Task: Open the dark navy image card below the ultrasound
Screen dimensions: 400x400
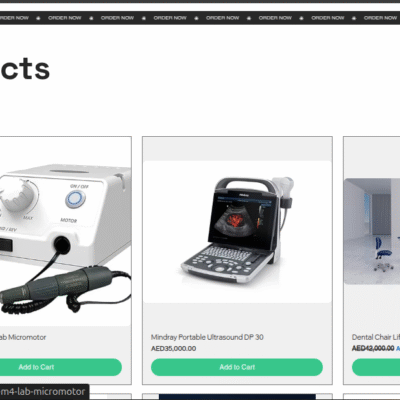Action: click(x=237, y=397)
